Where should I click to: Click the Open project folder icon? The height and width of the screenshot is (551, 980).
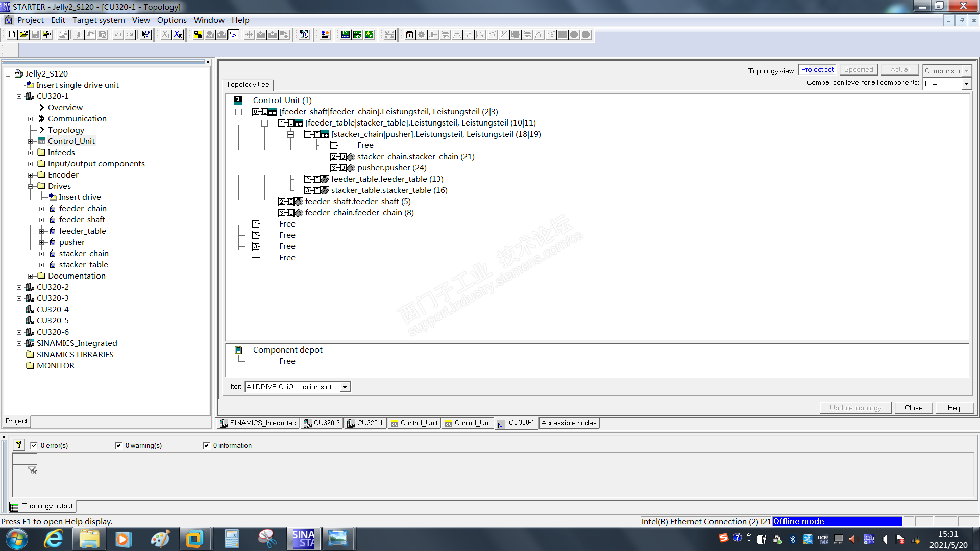point(23,35)
